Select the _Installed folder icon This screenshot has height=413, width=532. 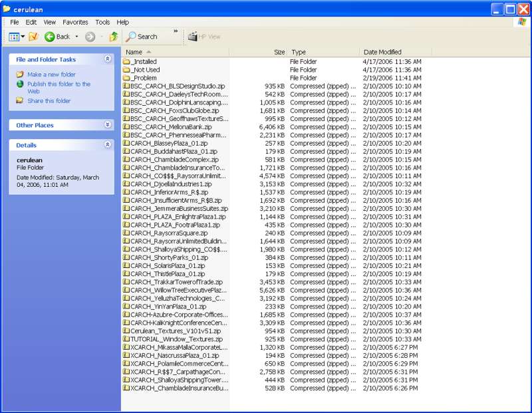[126, 62]
